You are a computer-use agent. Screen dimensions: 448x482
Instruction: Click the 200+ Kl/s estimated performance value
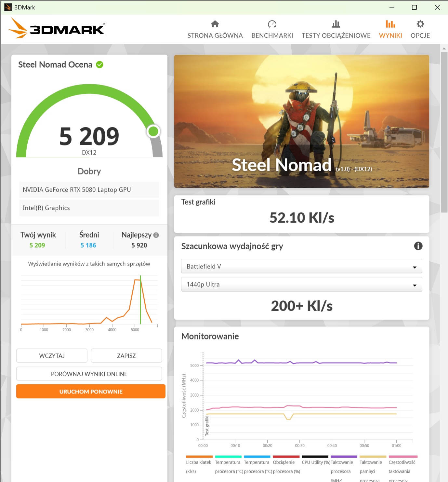[x=302, y=306]
